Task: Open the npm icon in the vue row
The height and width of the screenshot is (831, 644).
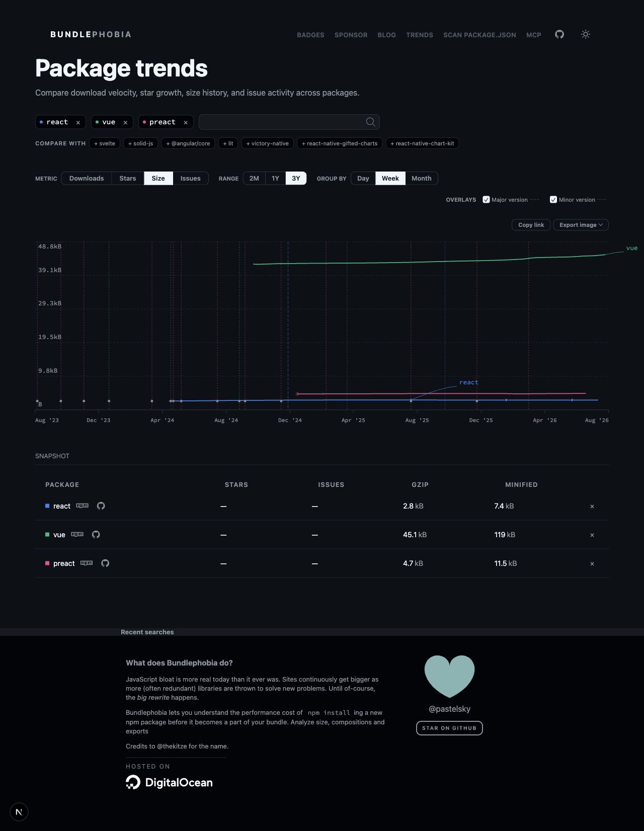Action: tap(77, 534)
